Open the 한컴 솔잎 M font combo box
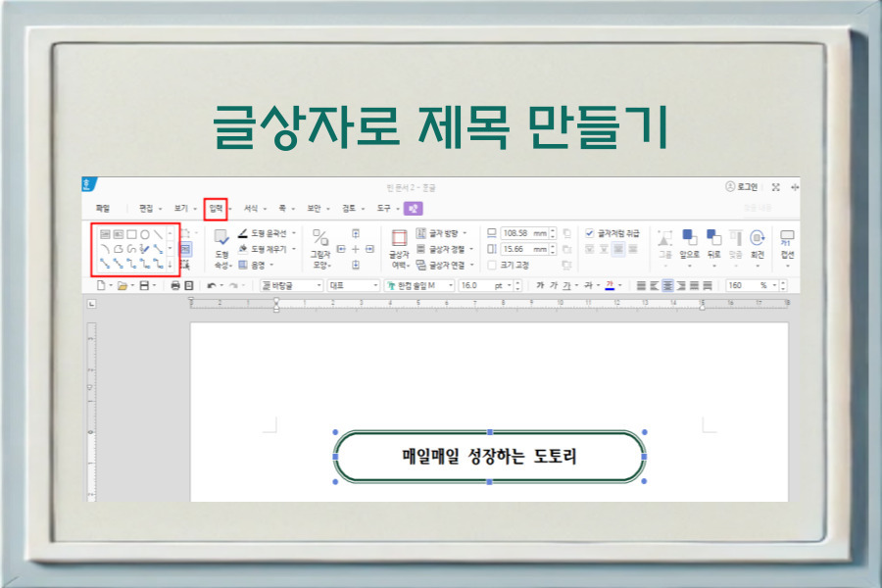Viewport: 882px width, 588px height. [419, 286]
